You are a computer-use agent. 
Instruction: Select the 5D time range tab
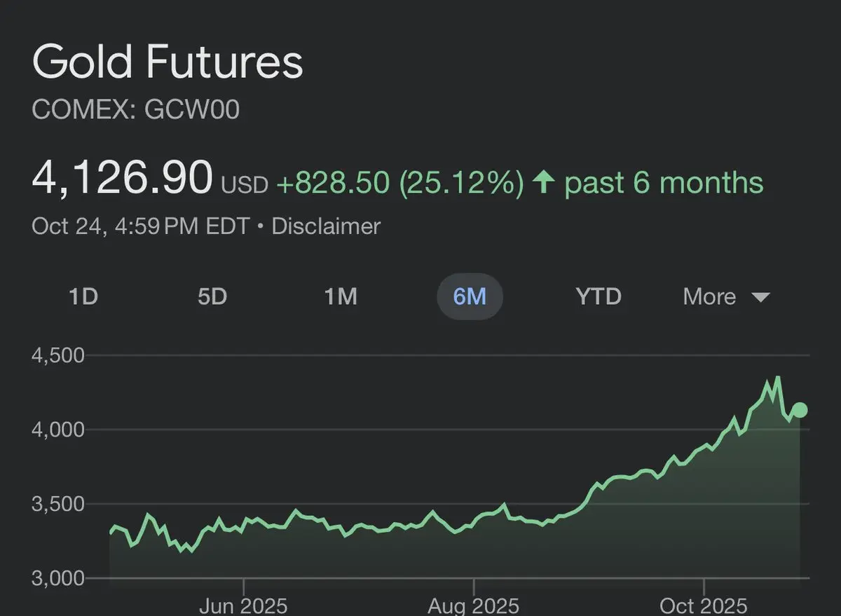click(212, 297)
